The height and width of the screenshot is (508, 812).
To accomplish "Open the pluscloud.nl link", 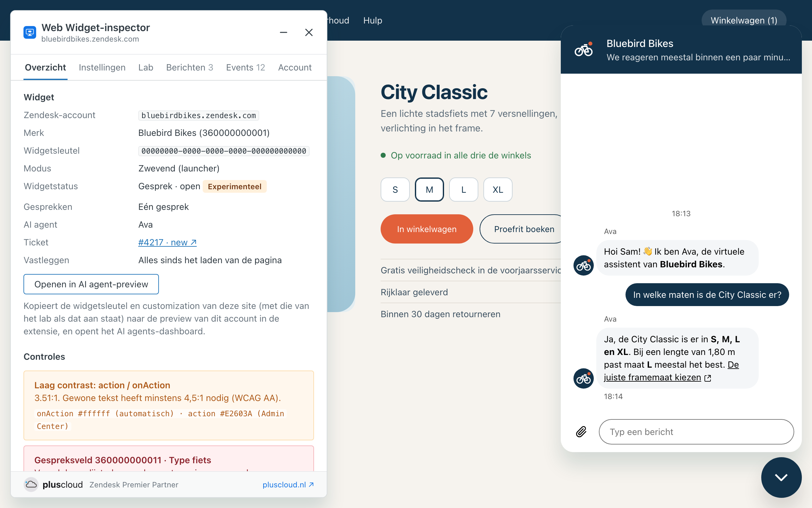I will [288, 485].
